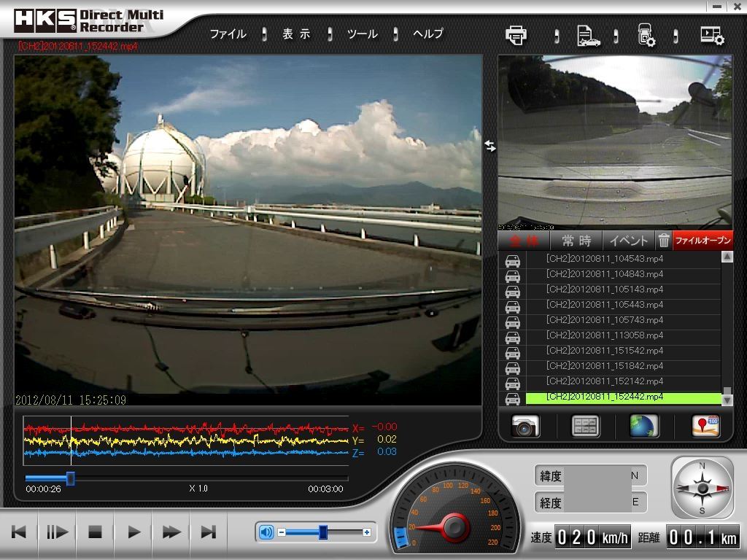Click the G-sensor graph area

[186, 440]
